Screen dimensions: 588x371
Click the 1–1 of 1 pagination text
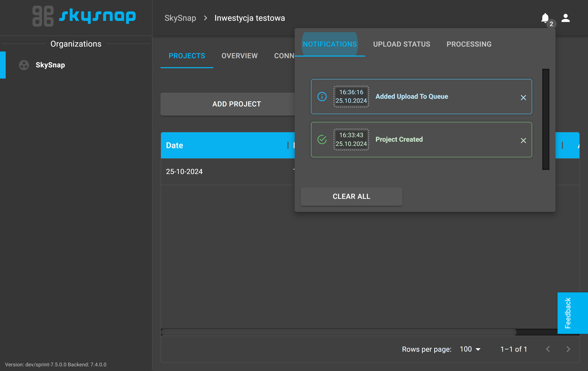514,349
